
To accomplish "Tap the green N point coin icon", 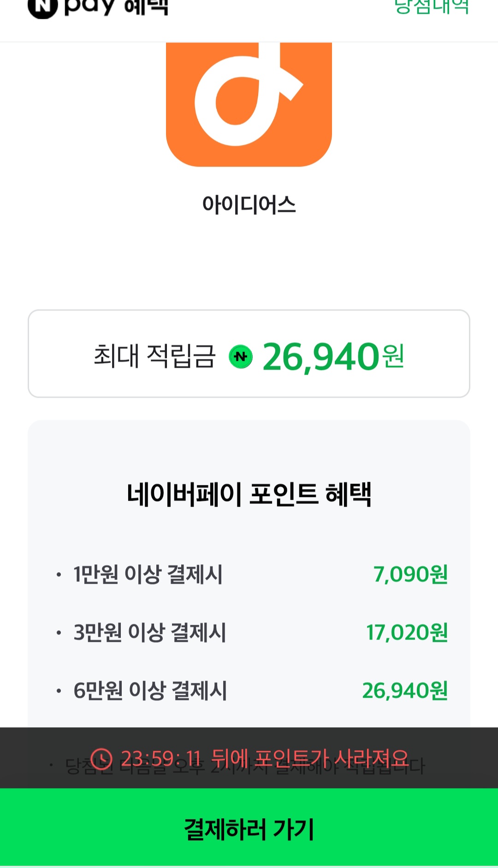I will (241, 357).
